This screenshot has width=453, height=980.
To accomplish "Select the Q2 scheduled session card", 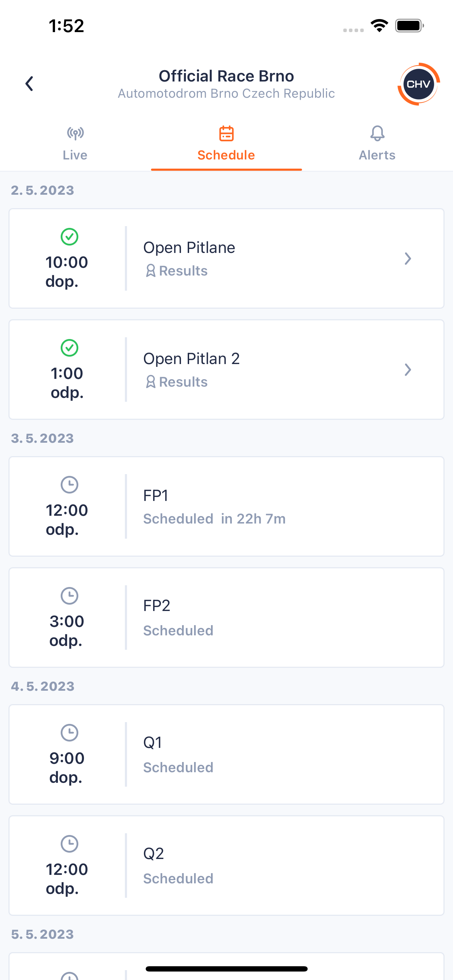I will [x=226, y=865].
